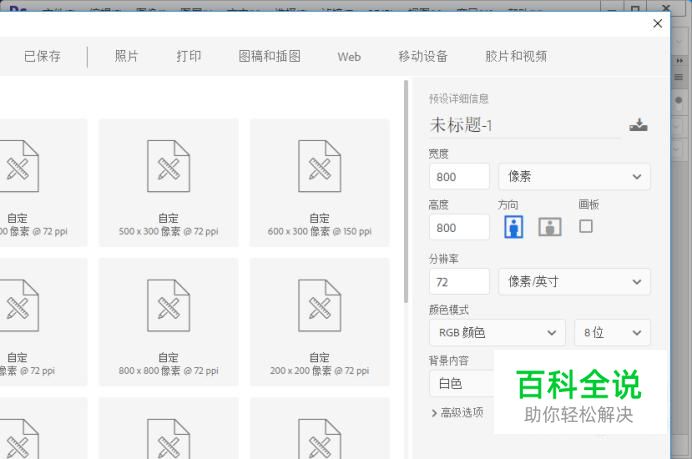
Task: Save the document preset with the download icon
Action: point(638,125)
